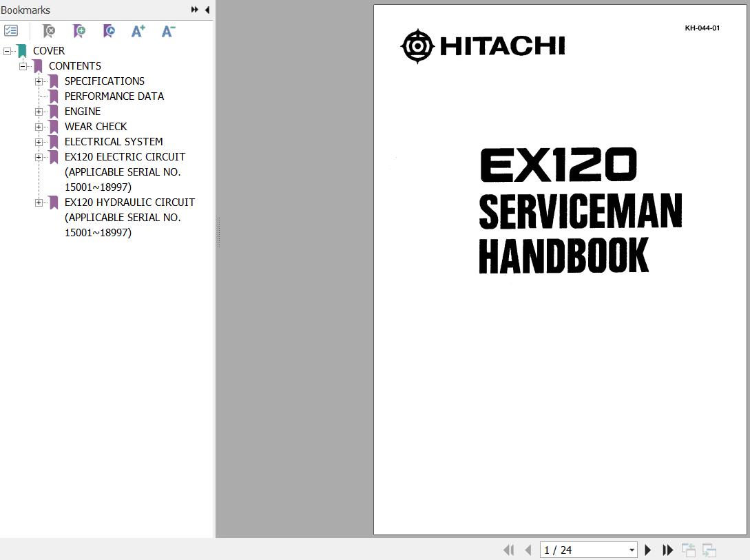
Task: Open the page number dropdown arrow
Action: coord(632,550)
